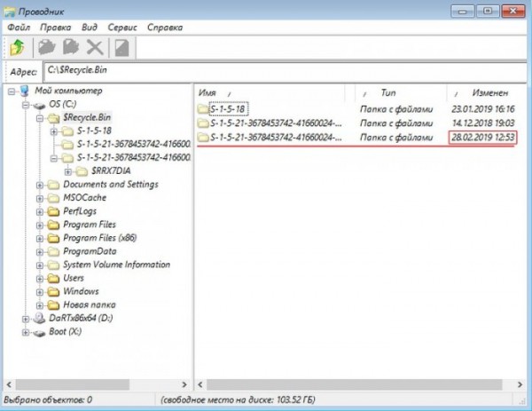Open the Файл menu
The width and height of the screenshot is (532, 411).
coord(19,28)
